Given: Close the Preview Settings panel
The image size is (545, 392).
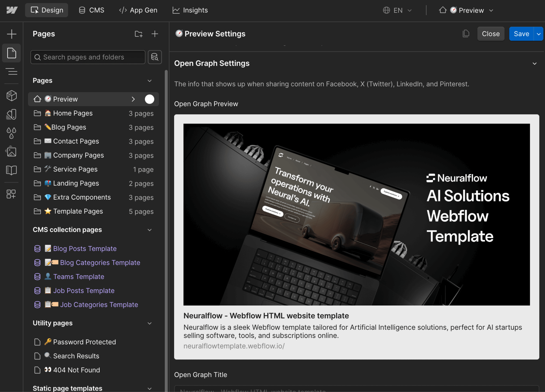Looking at the screenshot, I should pyautogui.click(x=490, y=34).
